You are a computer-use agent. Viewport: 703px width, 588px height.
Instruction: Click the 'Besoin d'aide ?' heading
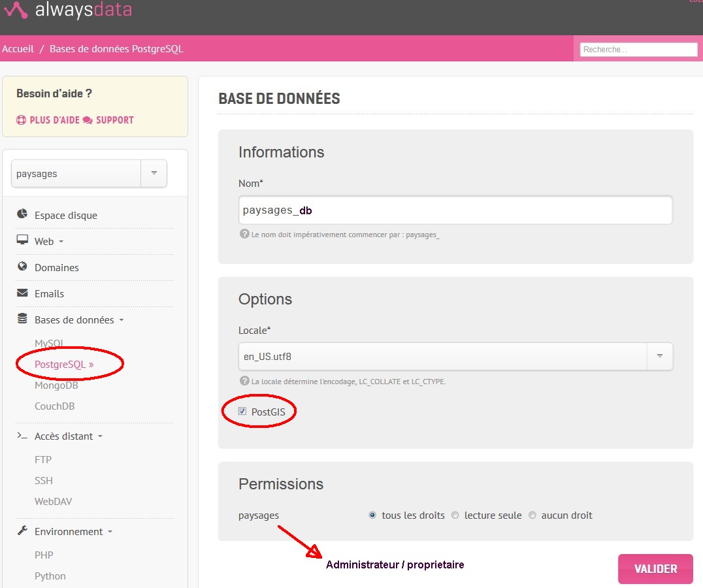(x=54, y=93)
